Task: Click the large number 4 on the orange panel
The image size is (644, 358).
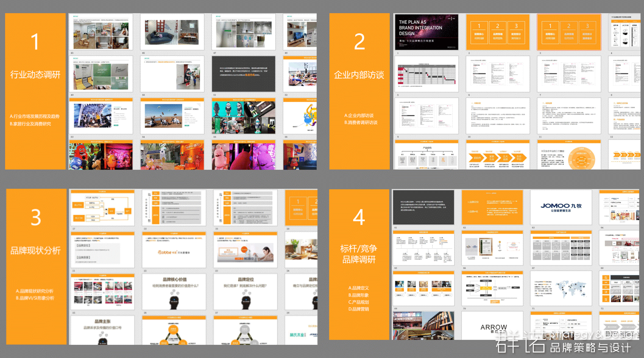Action: (x=359, y=218)
